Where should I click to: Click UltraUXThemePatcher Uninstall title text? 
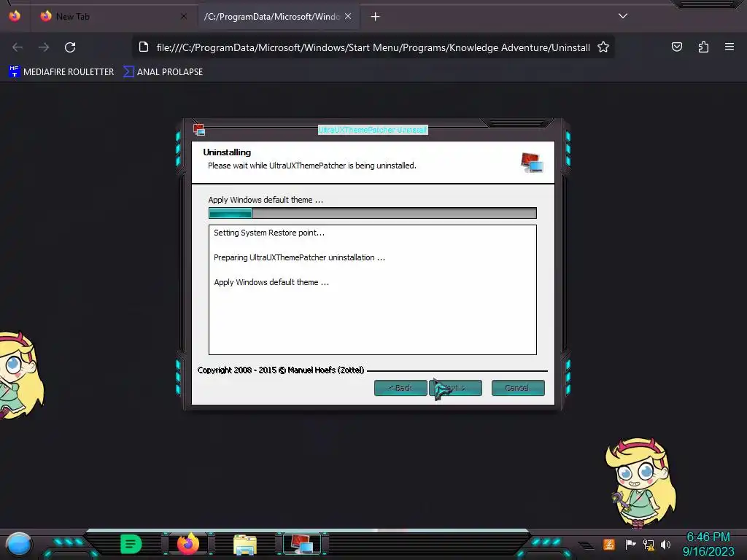coord(373,130)
